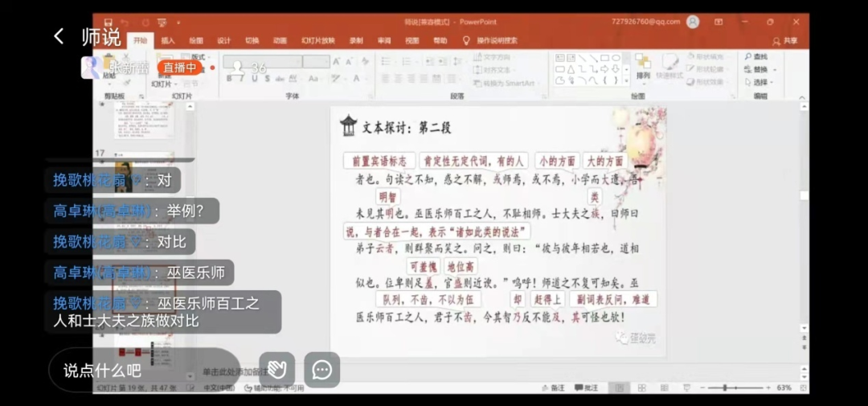Open the font size combo box
Image resolution: width=868 pixels, height=406 pixels.
pyautogui.click(x=316, y=61)
